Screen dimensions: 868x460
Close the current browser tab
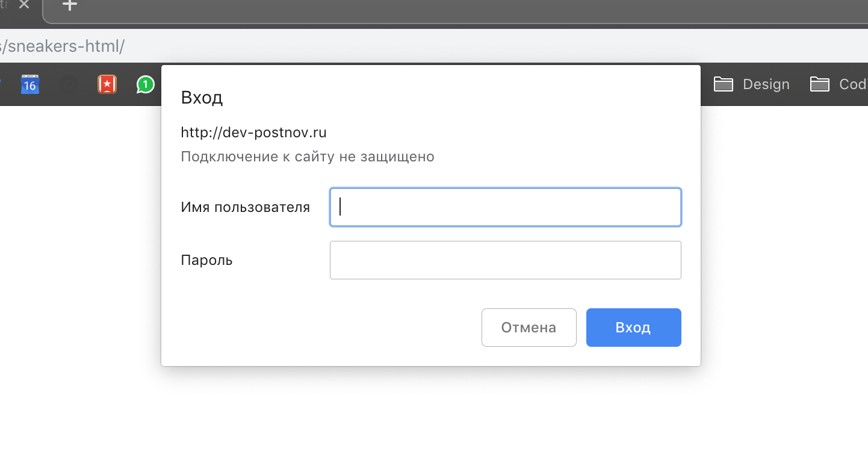click(24, 5)
